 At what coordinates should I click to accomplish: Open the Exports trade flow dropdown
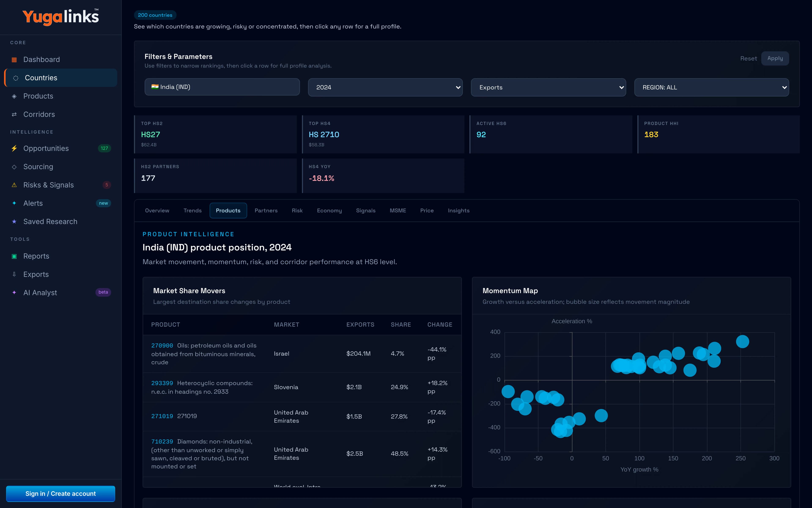[548, 87]
